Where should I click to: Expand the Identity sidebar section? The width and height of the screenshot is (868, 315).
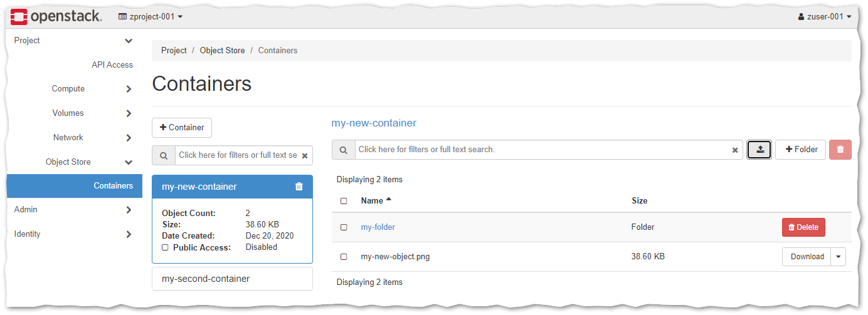click(75, 234)
